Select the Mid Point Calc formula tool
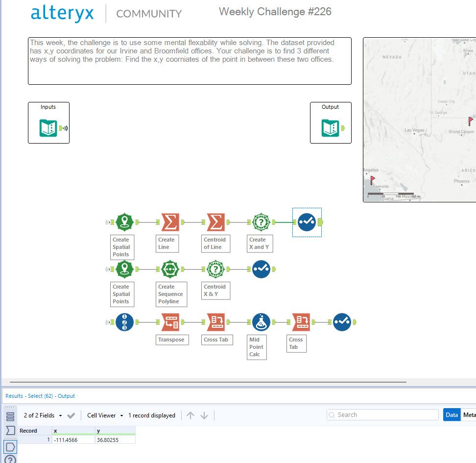476x463 pixels. tap(261, 322)
